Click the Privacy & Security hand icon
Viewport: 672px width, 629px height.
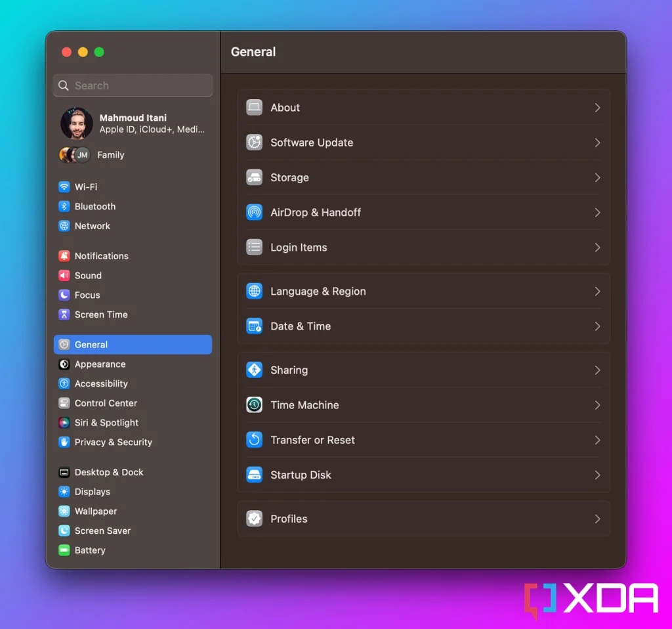pos(64,442)
